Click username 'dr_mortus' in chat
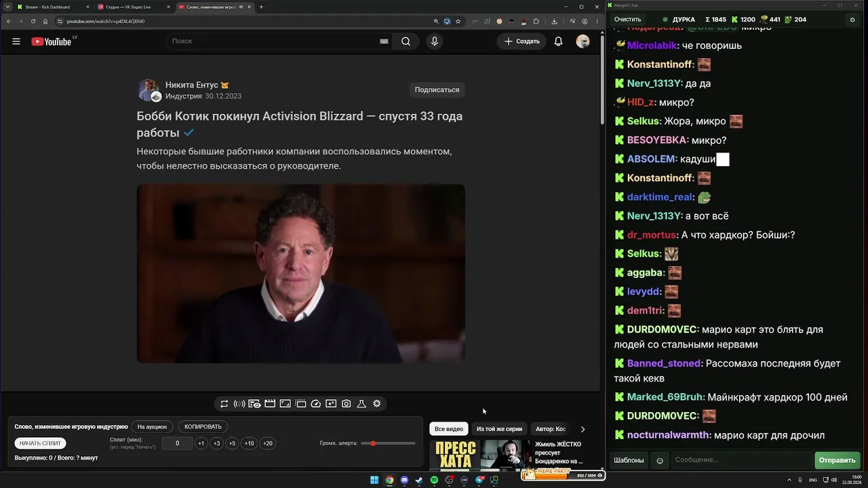The width and height of the screenshot is (868, 488). pos(652,235)
